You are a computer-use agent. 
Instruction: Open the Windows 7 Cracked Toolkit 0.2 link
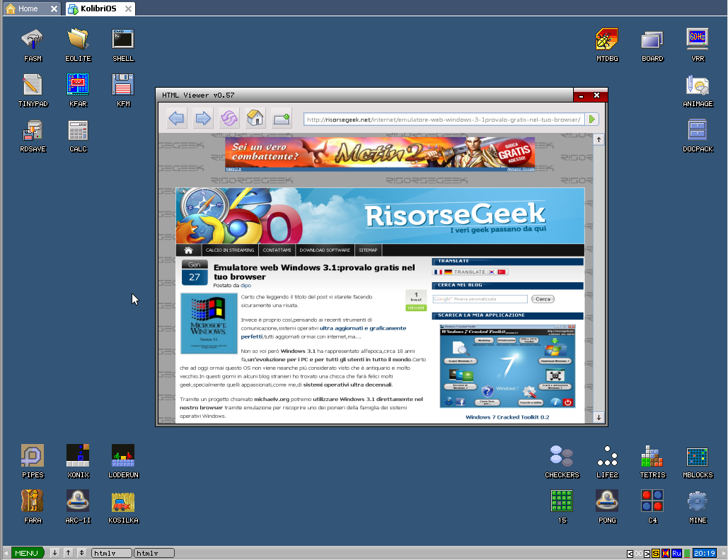tap(507, 417)
